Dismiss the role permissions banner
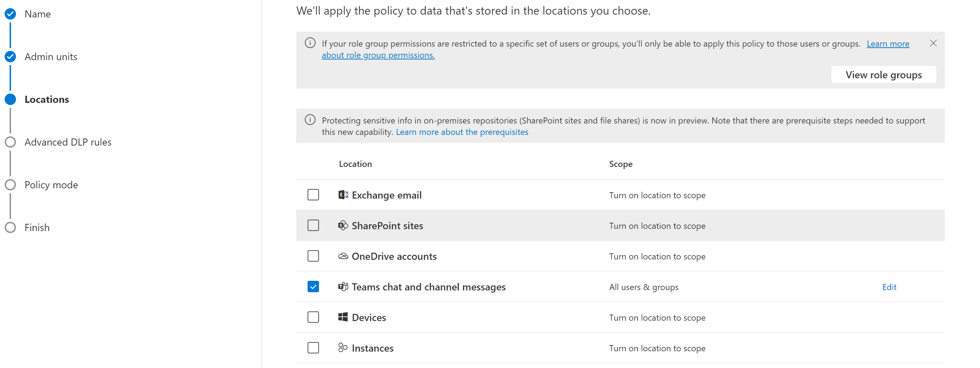This screenshot has height=368, width=980. tap(933, 43)
